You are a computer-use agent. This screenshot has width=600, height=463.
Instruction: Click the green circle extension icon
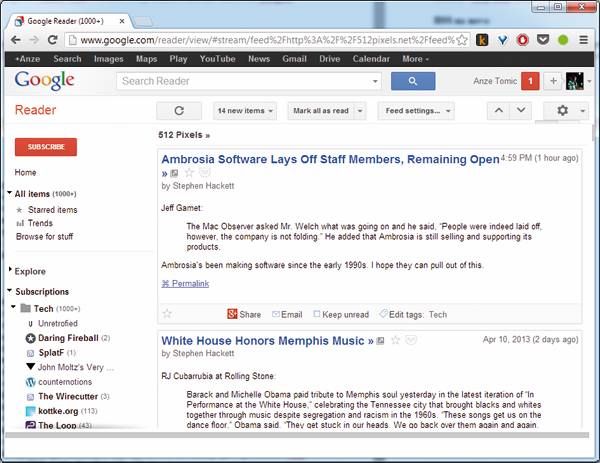point(563,40)
